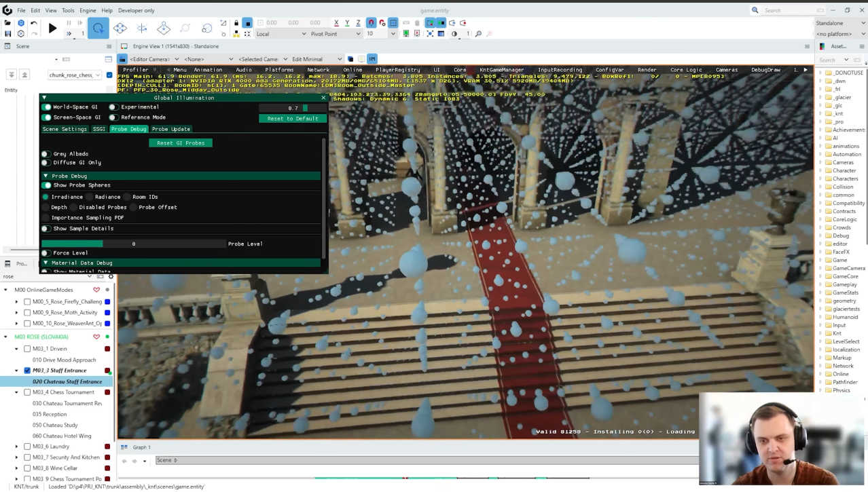
Task: Open the Profiler debug menu entry
Action: pos(136,69)
